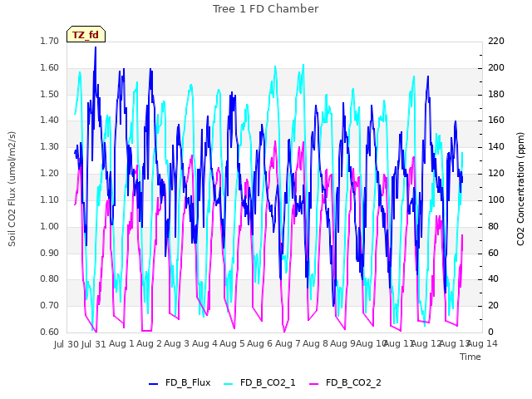This screenshot has height=399, width=532.
Task: Click the Soil CO2 Flux axis title
Action: 12,189
